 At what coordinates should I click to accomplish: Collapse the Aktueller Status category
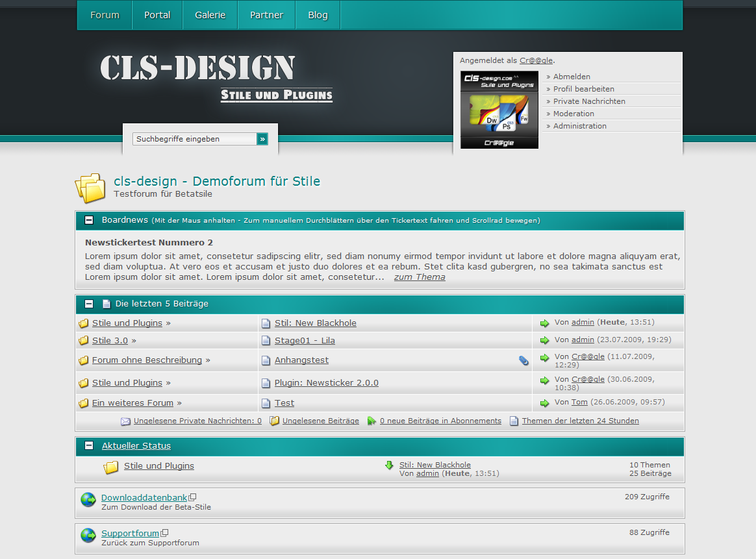tap(89, 446)
